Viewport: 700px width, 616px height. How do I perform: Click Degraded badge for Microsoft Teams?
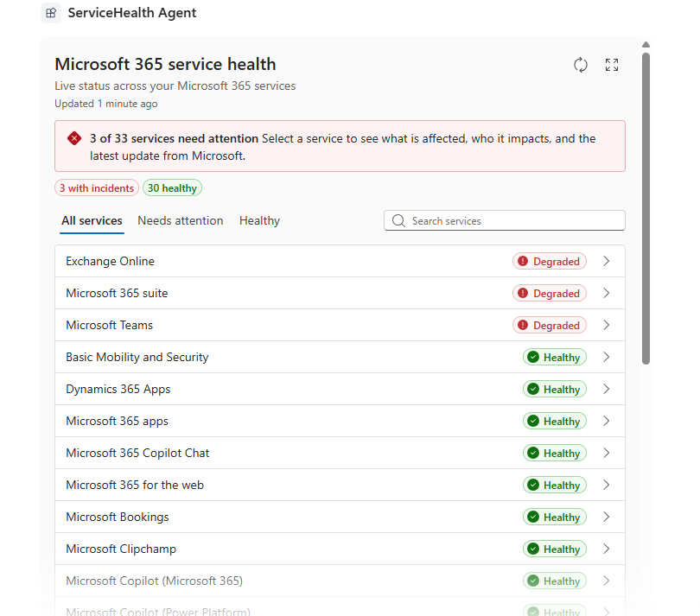(x=550, y=325)
